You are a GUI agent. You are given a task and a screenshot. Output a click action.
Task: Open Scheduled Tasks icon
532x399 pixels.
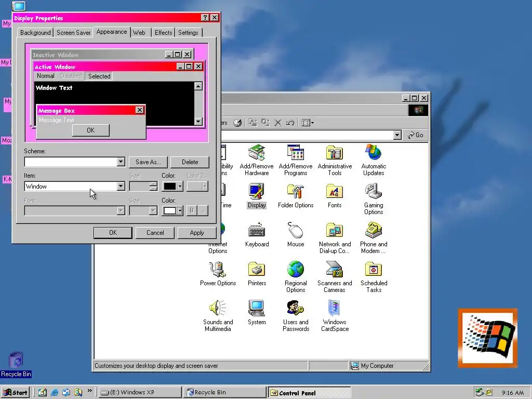374,276
